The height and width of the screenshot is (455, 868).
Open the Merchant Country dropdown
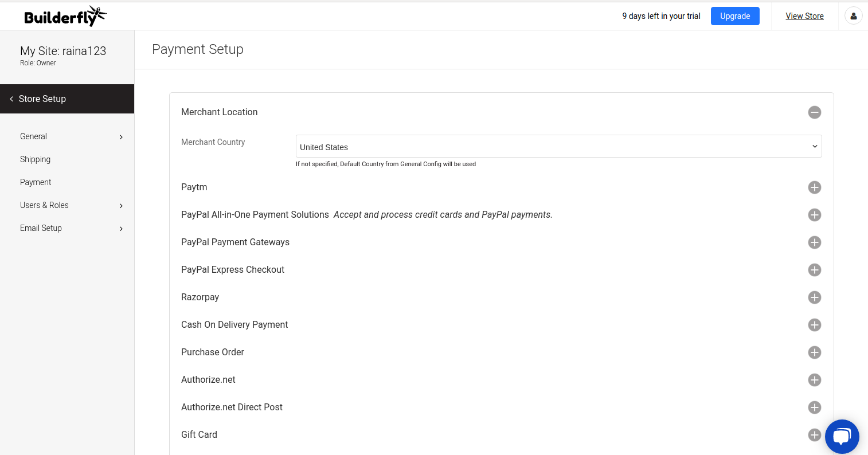point(558,147)
